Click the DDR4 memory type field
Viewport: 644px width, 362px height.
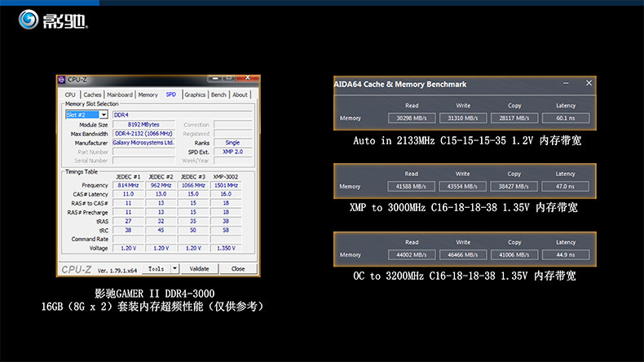coord(182,115)
